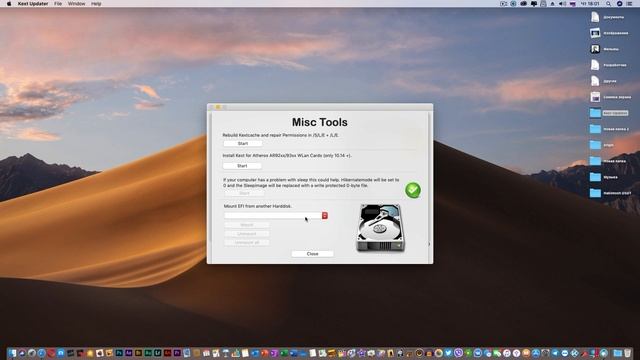Select the highlighted Kext Updater desktop folder
Screen dimensions: 640x360
pos(595,113)
